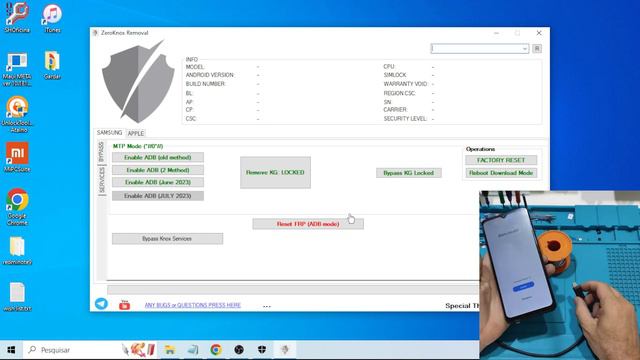Click Enable ADB (JULY 2023) button

click(158, 196)
